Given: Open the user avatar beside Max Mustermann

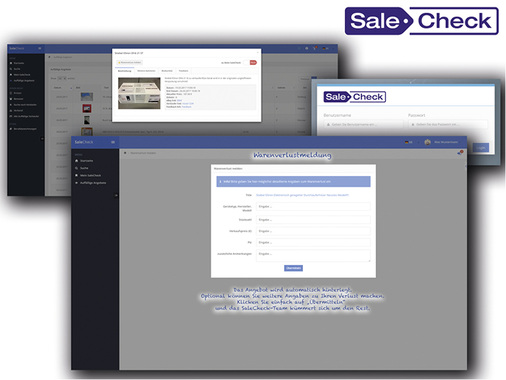Looking at the screenshot, I should pyautogui.click(x=427, y=142).
